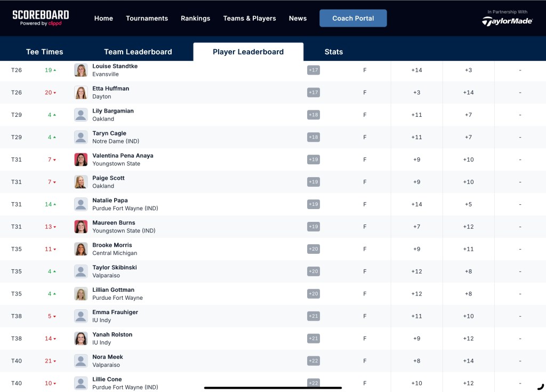Viewport: 546px width, 392px height.
Task: Click Lily Bargamian's placeholder avatar icon
Action: (81, 115)
